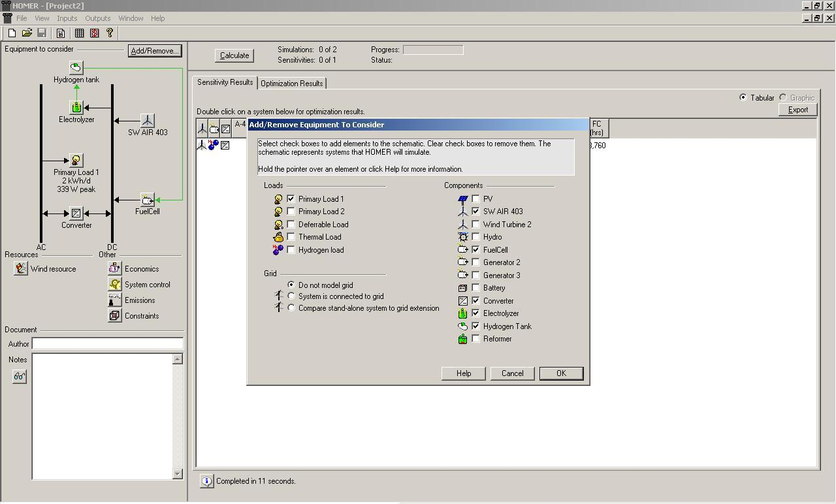The height and width of the screenshot is (504, 836).
Task: Click the Author input field
Action: tap(107, 343)
